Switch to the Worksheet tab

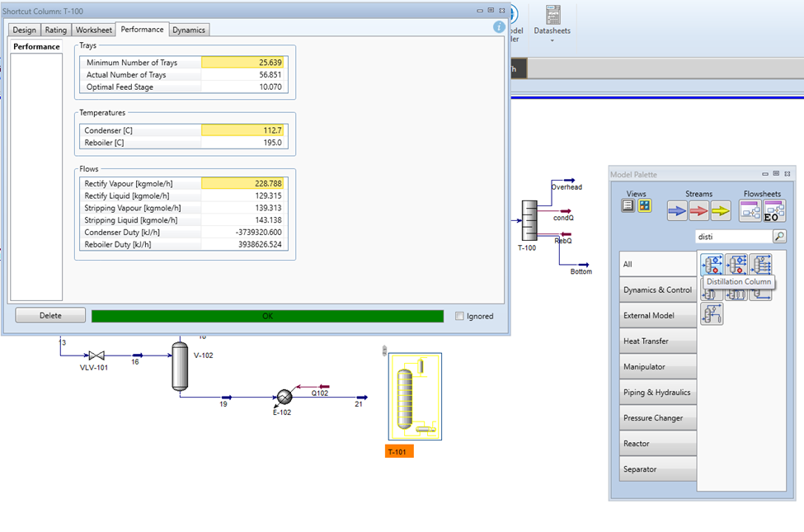[x=94, y=30]
